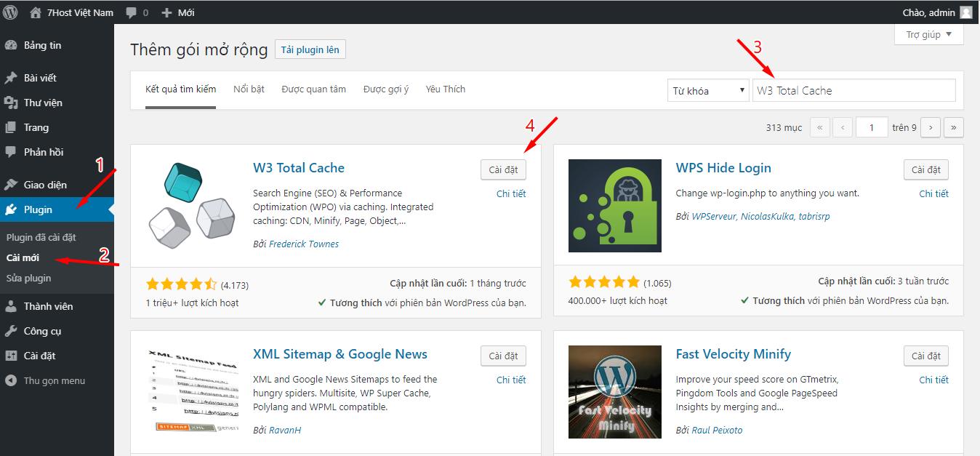980x456 pixels.
Task: Switch to Kết quả tìm kiếm tab
Action: [180, 89]
